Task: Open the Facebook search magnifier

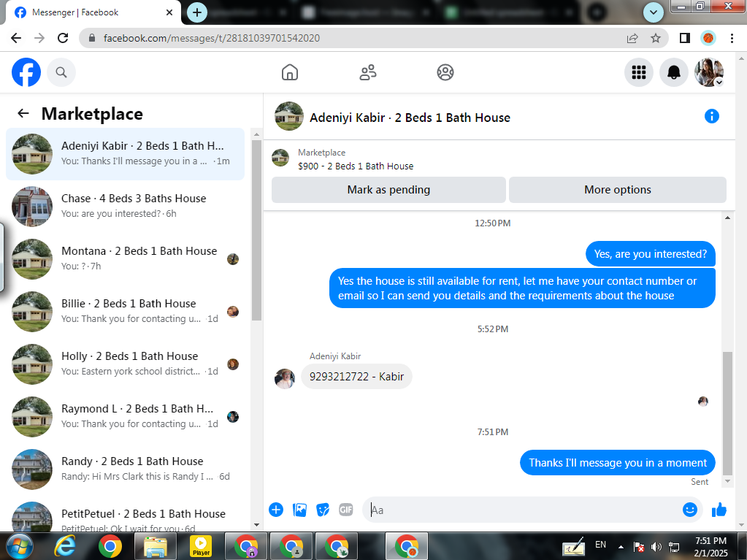Action: click(61, 72)
